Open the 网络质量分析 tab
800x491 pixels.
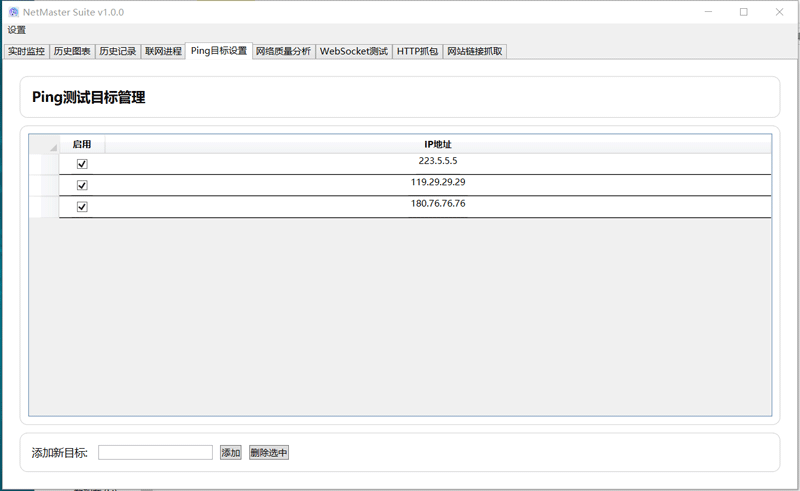pyautogui.click(x=283, y=51)
